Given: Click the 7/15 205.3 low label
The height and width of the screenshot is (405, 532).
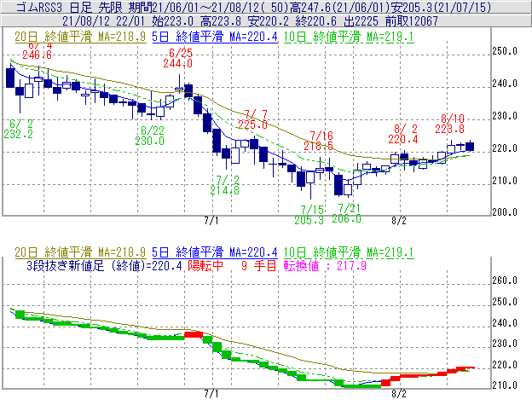Looking at the screenshot, I should pos(309,215).
